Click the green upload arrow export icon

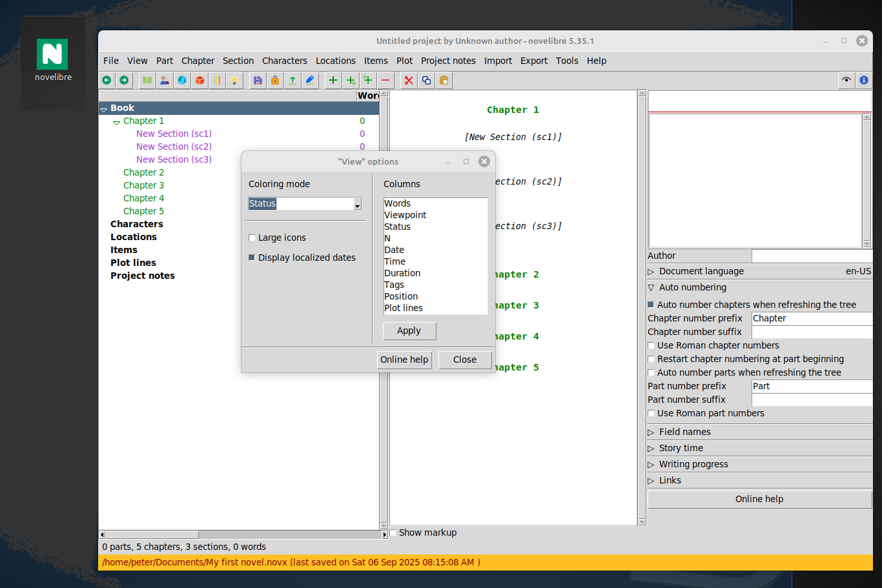point(292,81)
